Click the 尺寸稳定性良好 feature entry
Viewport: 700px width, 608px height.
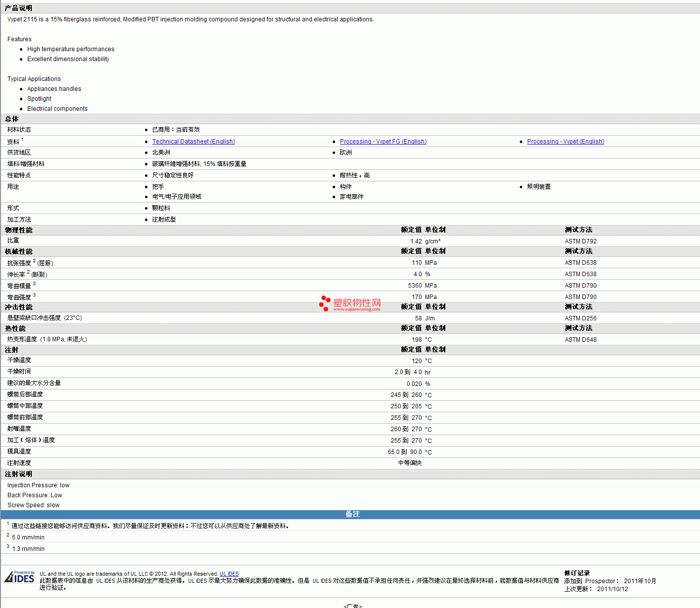click(173, 175)
